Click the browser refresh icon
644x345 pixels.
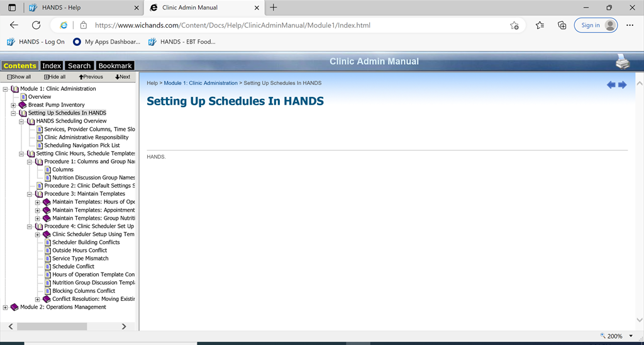click(36, 25)
